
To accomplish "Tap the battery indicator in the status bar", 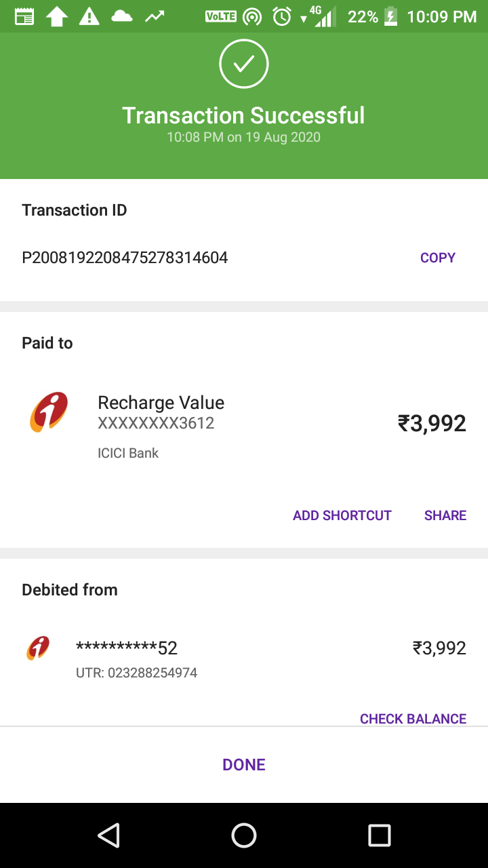I will (x=391, y=16).
